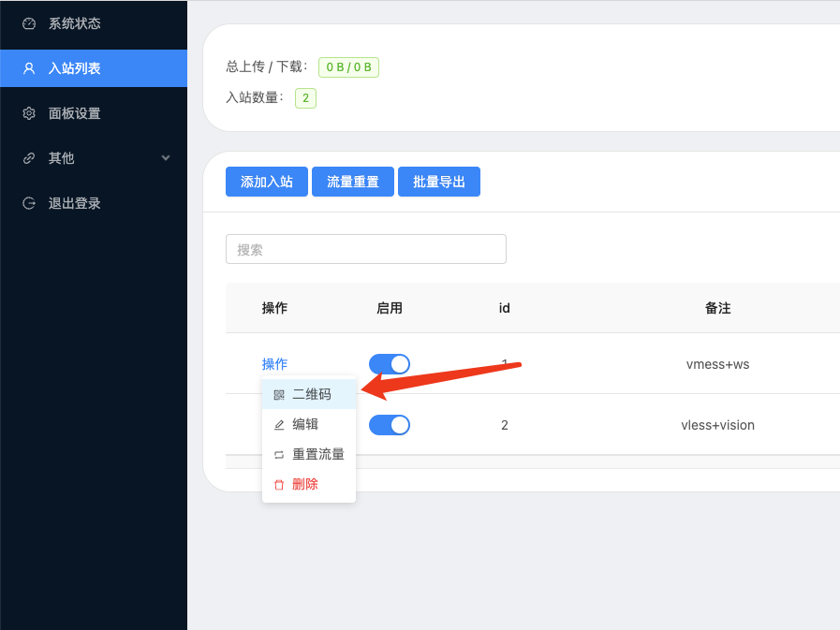Viewport: 840px width, 630px height.
Task: Click the link icon beside 其他
Action: 29,158
